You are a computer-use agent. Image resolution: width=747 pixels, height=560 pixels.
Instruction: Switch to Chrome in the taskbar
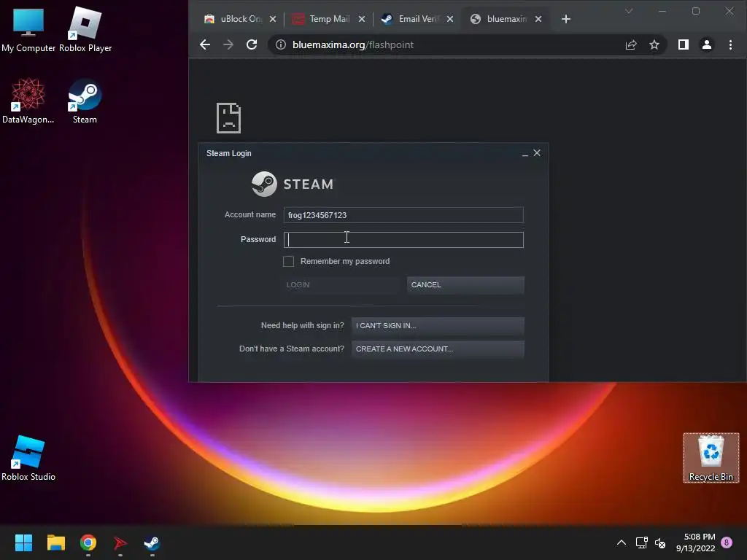[88, 542]
